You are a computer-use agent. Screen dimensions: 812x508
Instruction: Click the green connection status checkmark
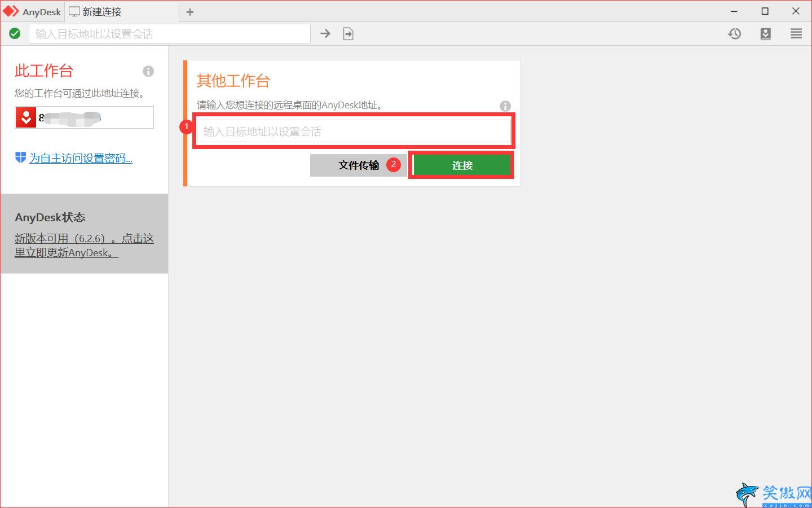click(x=15, y=34)
